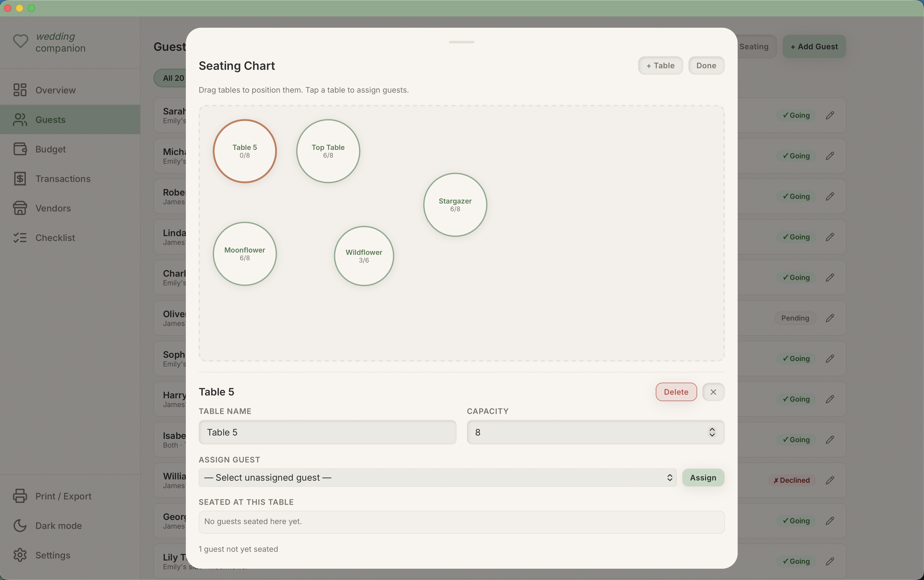The image size is (924, 580).
Task: Open the Vendors storefront icon
Action: point(20,208)
